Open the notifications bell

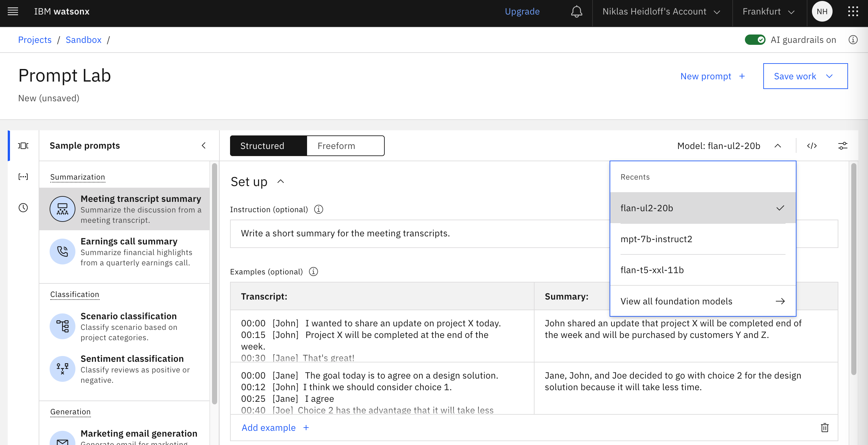coord(576,12)
